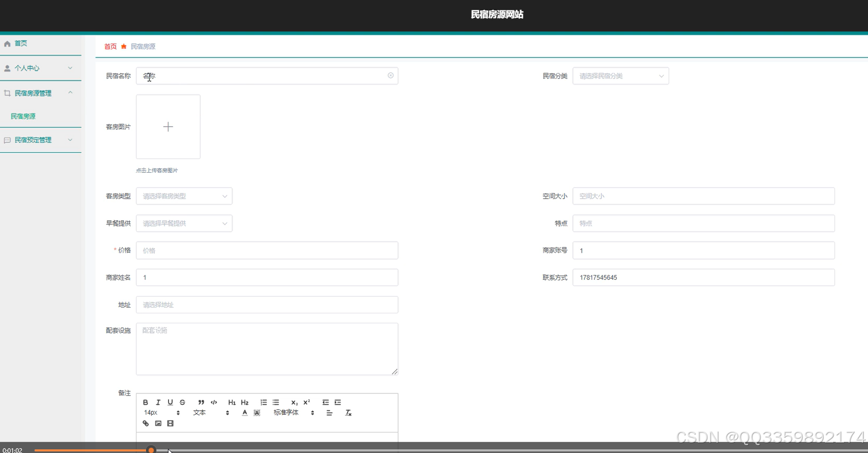868x453 pixels.
Task: Increase indent in the editor
Action: coord(338,402)
